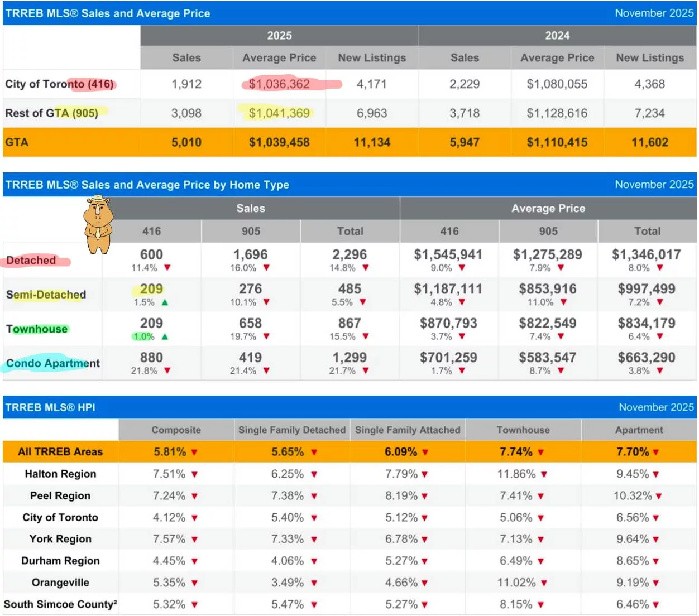Click red arrow beside Condo Apartment total 3.8%
The height and width of the screenshot is (616, 699).
tap(660, 371)
